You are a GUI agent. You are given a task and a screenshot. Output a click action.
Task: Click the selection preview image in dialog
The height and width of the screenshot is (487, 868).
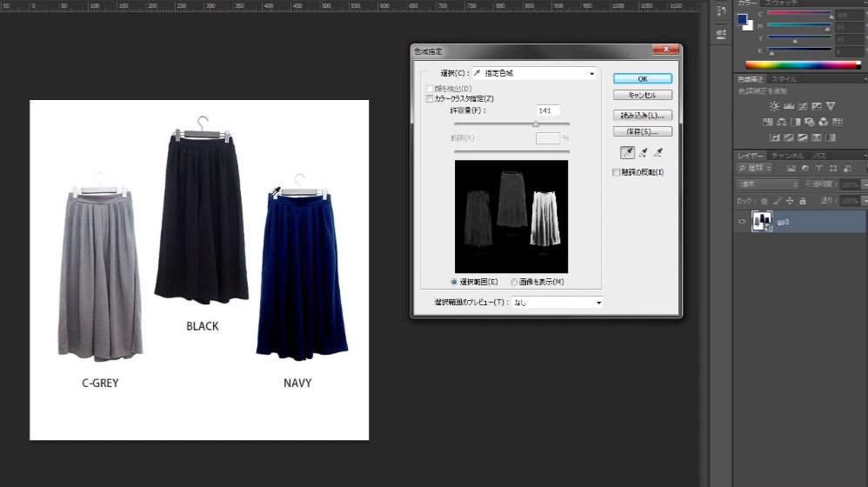pos(511,217)
